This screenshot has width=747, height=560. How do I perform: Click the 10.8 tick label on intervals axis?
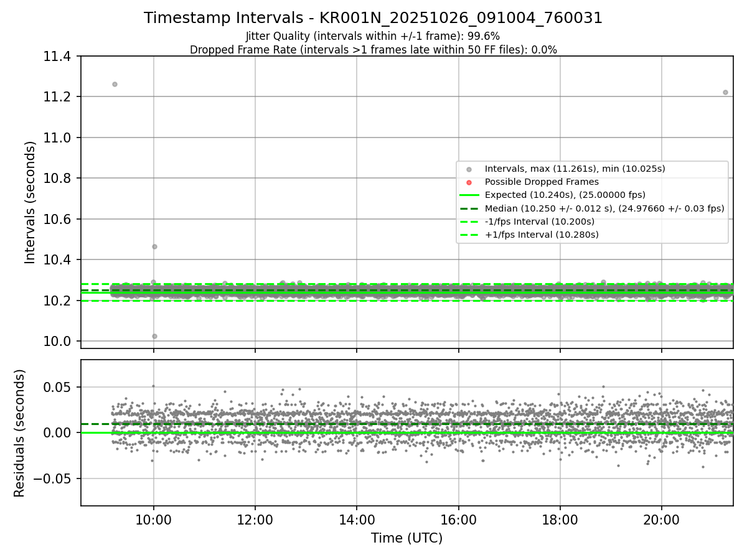click(x=59, y=179)
